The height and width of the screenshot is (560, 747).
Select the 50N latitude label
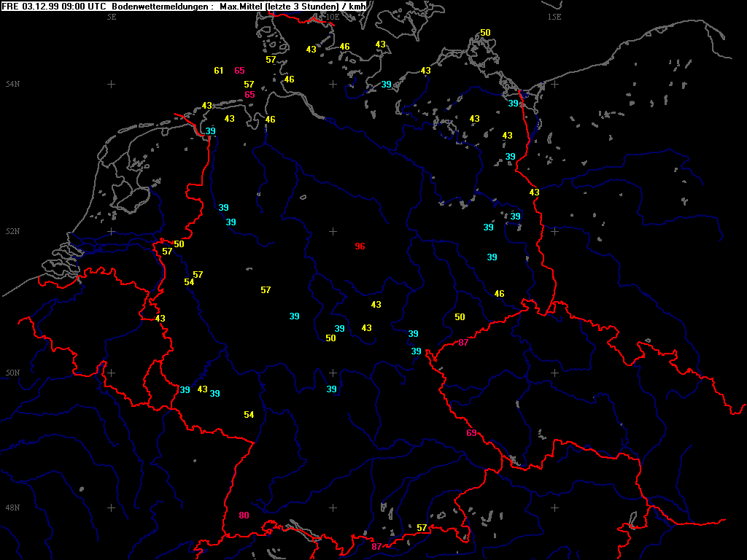click(12, 373)
